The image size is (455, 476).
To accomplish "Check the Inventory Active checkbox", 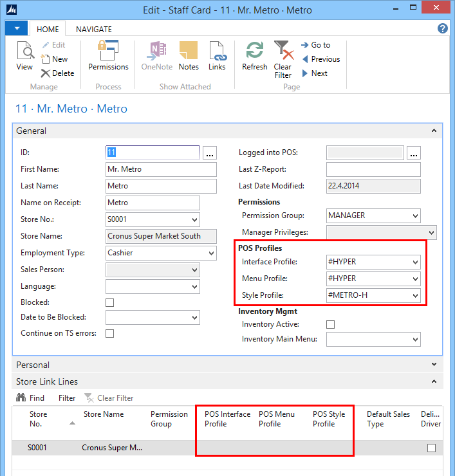I will [x=331, y=325].
